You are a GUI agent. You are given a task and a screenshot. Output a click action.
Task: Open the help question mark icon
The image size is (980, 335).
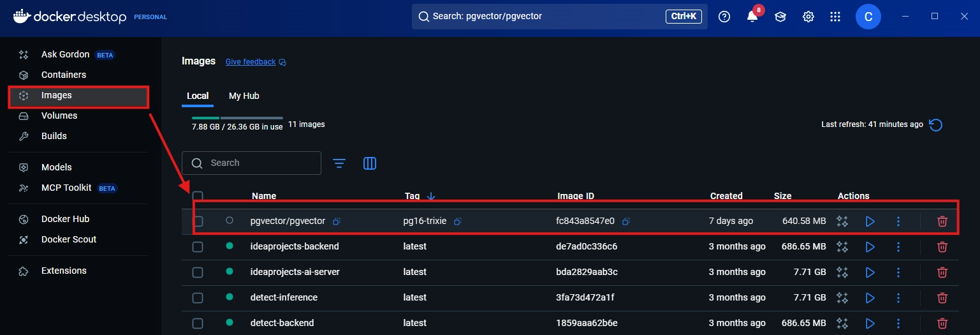724,17
